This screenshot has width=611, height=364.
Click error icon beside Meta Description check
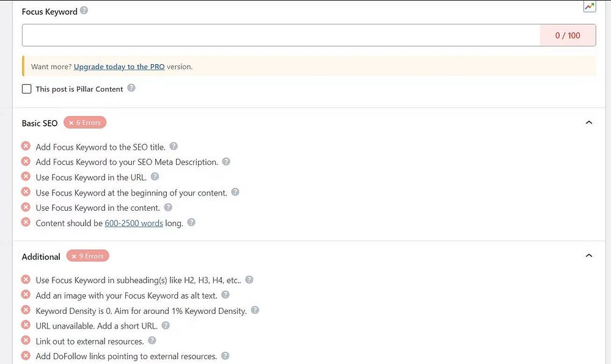pos(26,161)
